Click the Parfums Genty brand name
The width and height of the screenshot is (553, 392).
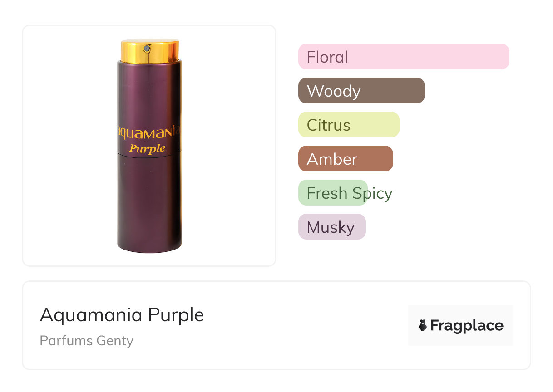86,340
